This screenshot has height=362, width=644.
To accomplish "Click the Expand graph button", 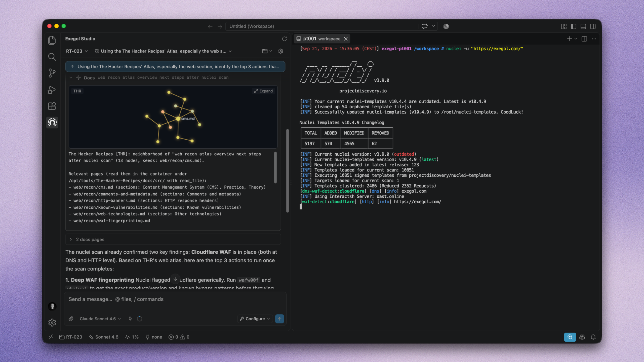I will point(263,91).
